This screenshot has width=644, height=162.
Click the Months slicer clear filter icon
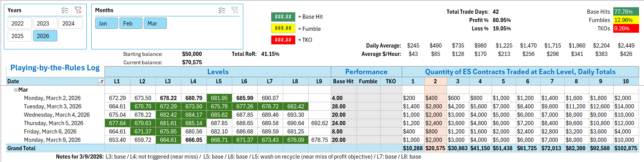tap(235, 10)
